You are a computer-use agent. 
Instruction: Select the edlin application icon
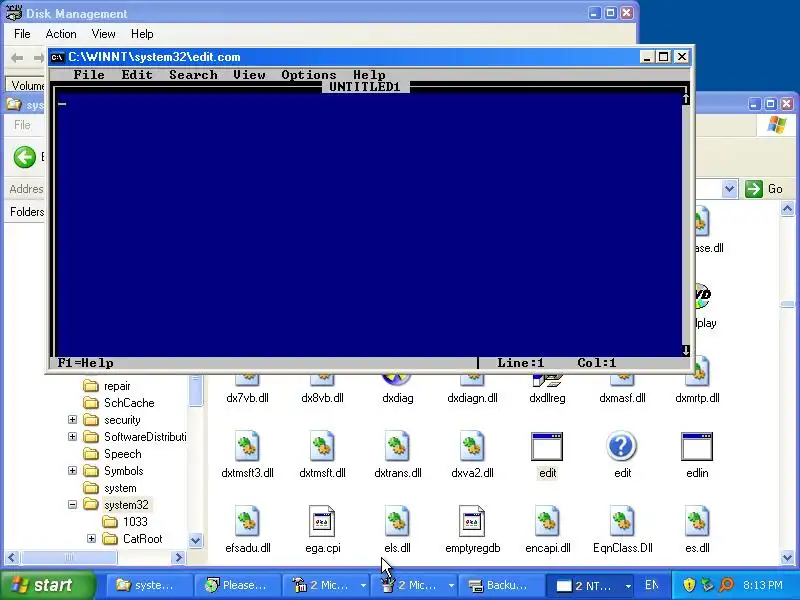697,446
